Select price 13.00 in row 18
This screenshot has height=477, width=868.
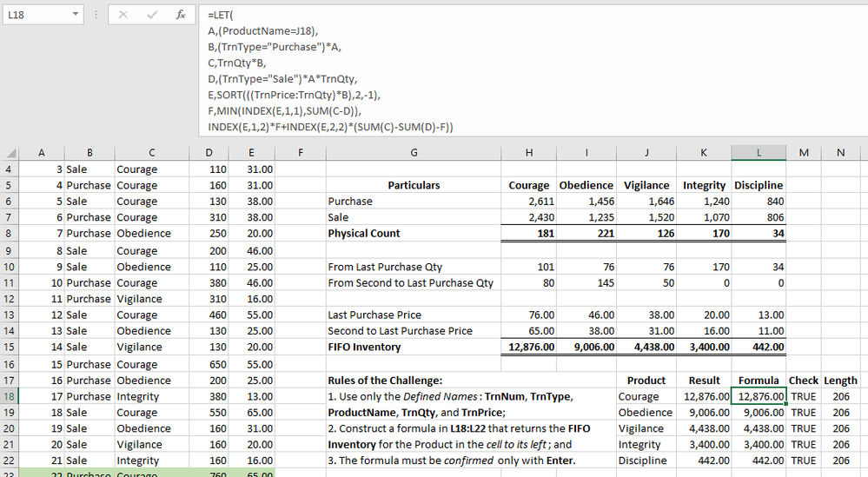[251, 397]
